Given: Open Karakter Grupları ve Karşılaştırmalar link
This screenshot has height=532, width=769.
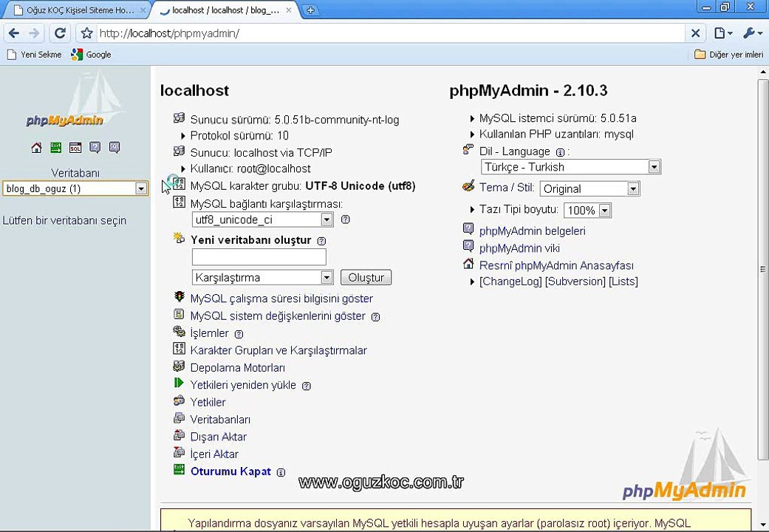Looking at the screenshot, I should point(278,350).
